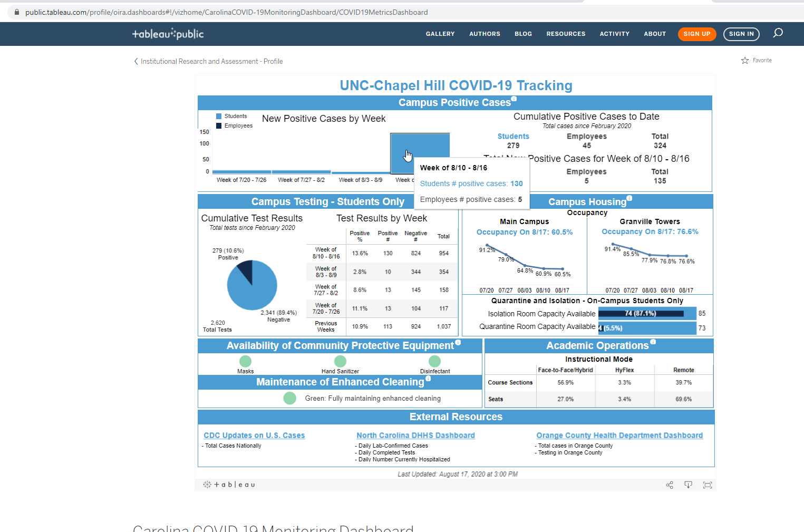Click the Granville Towers occupancy line chart
This screenshot has height=532, width=804.
coord(650,253)
